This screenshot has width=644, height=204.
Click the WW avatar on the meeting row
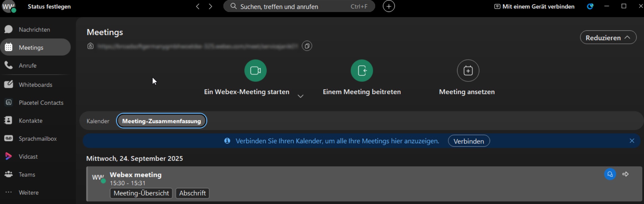point(99,178)
